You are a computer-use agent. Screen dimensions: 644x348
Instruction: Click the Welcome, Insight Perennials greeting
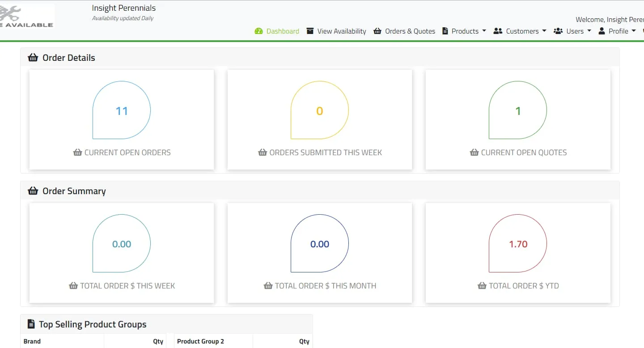[x=610, y=20]
